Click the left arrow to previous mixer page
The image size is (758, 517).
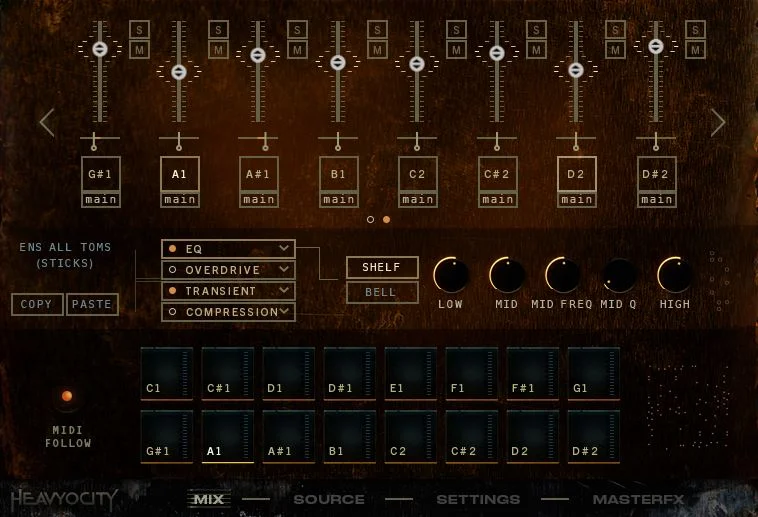click(47, 123)
